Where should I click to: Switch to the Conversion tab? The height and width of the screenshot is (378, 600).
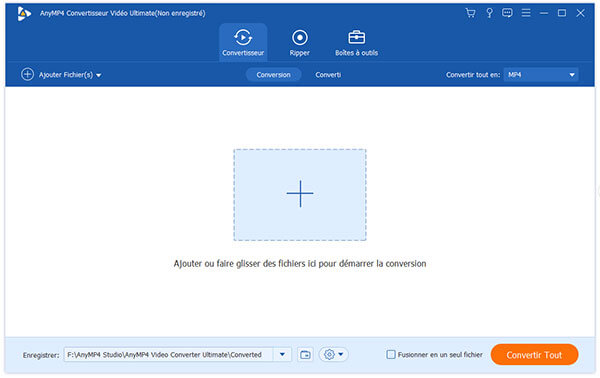click(x=273, y=75)
